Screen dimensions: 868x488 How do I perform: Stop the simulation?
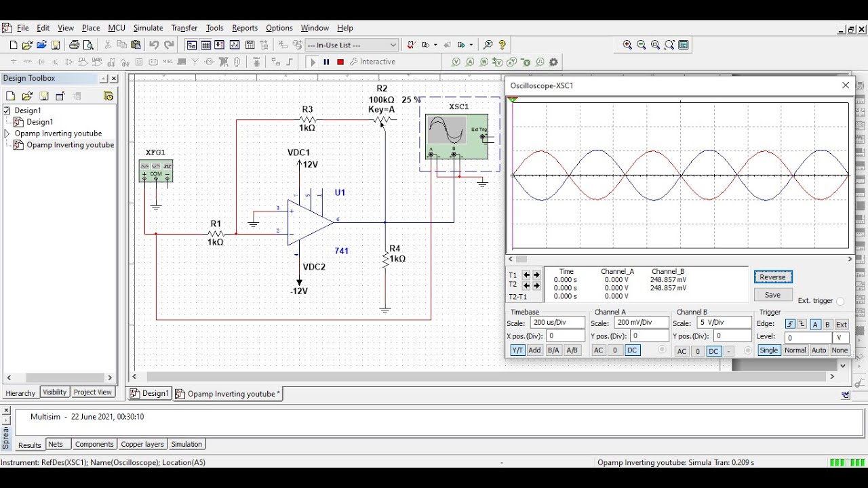[340, 62]
